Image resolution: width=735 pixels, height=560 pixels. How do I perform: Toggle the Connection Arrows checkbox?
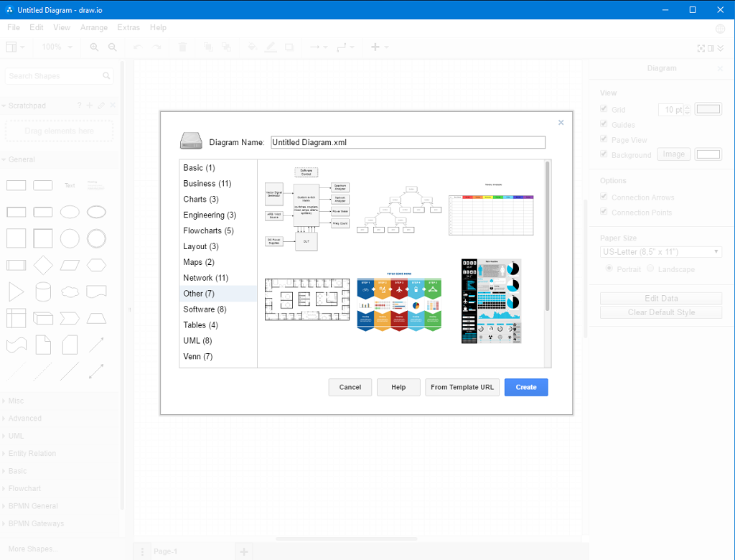604,197
